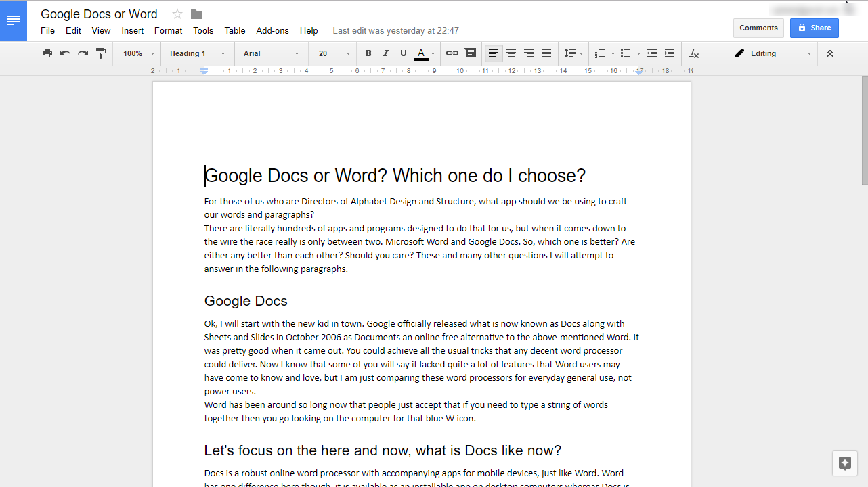Increase the paragraph indent
The width and height of the screenshot is (868, 487).
point(670,53)
